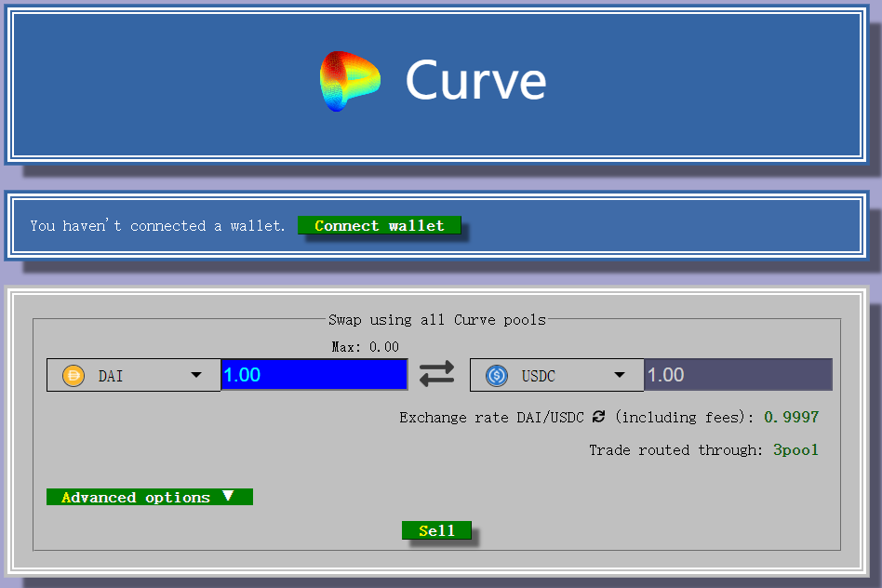
Task: Open the 3pool link
Action: (795, 449)
